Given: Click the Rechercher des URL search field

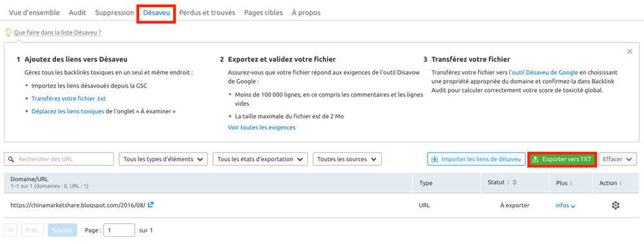Looking at the screenshot, I should pos(59,159).
